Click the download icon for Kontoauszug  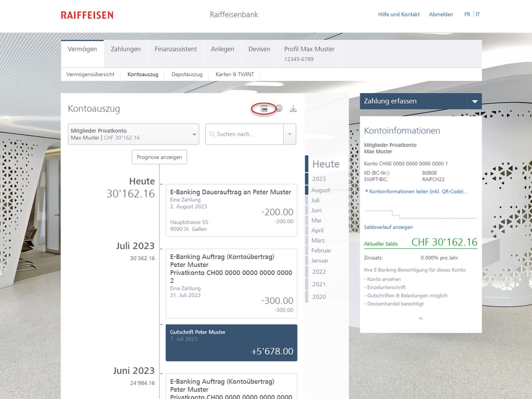(x=293, y=109)
